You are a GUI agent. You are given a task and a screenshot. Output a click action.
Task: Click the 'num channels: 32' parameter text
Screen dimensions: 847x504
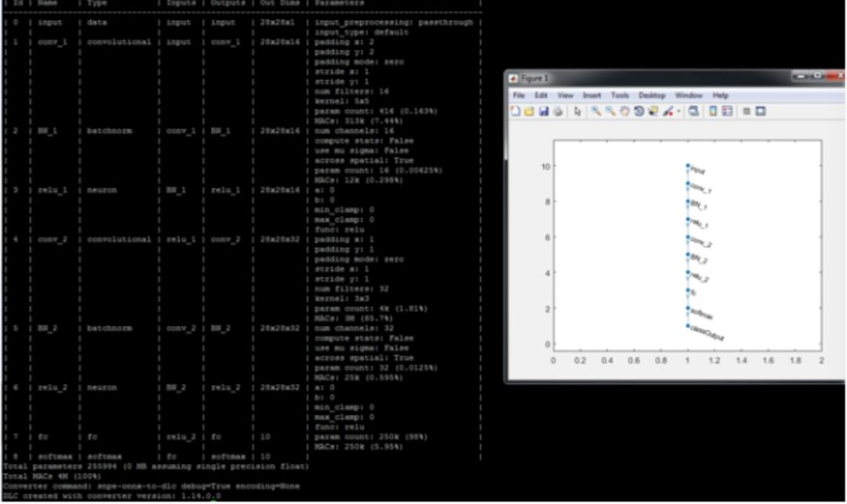tap(354, 328)
